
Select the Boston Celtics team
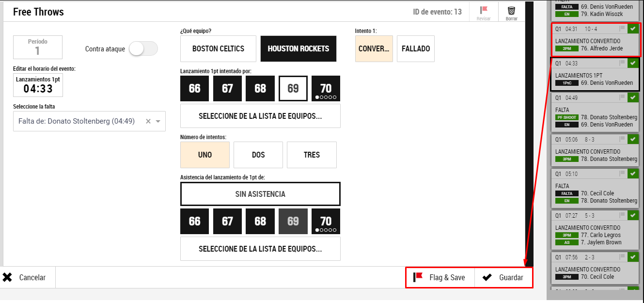tap(218, 48)
